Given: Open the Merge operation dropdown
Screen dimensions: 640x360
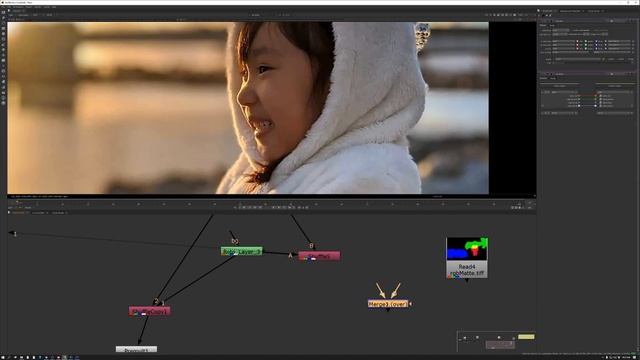Looking at the screenshot, I should click(561, 31).
